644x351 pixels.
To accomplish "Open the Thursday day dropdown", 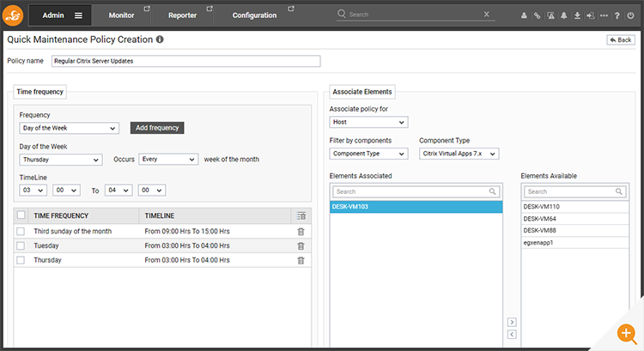I will [61, 160].
